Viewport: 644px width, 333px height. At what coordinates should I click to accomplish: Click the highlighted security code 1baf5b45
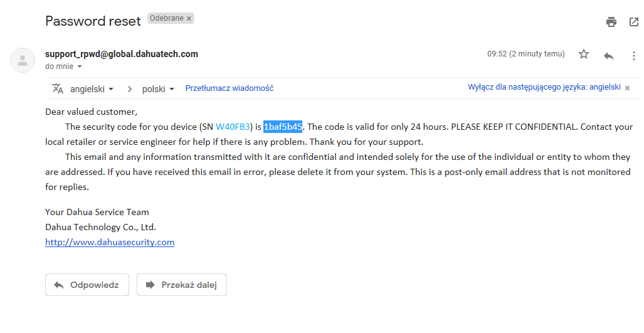(283, 127)
